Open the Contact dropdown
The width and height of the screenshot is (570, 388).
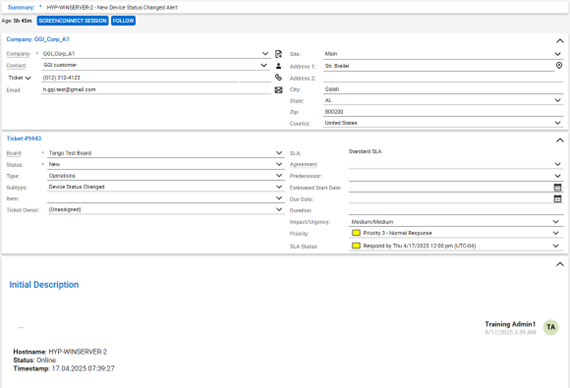[x=264, y=65]
